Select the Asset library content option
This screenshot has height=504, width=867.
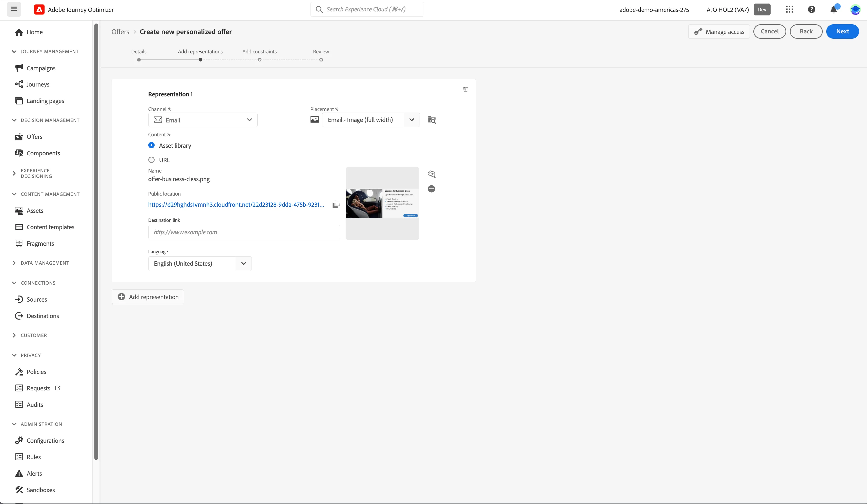click(151, 145)
